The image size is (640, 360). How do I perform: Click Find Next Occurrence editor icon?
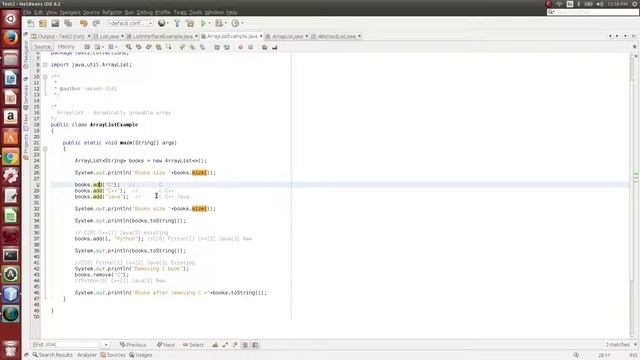pyautogui.click(x=149, y=47)
